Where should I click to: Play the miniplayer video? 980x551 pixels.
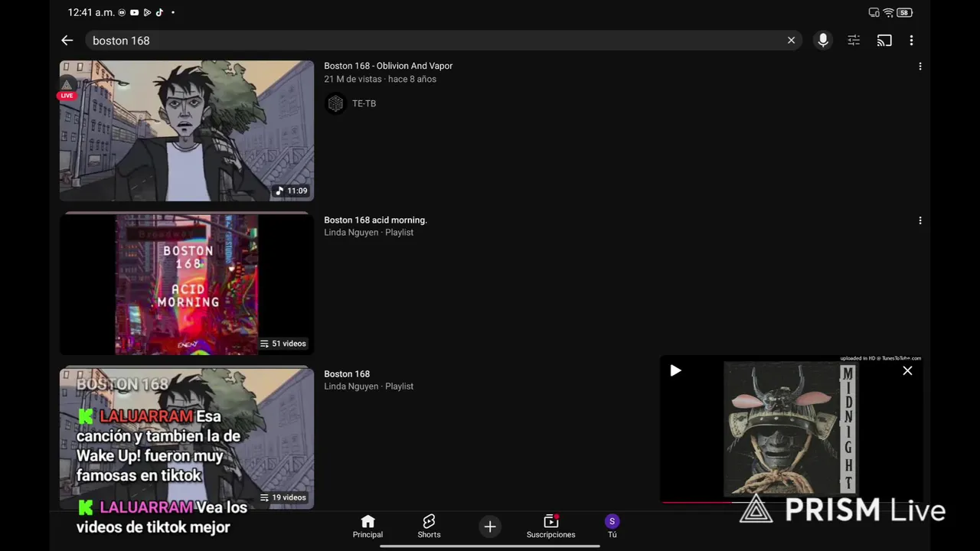click(675, 371)
